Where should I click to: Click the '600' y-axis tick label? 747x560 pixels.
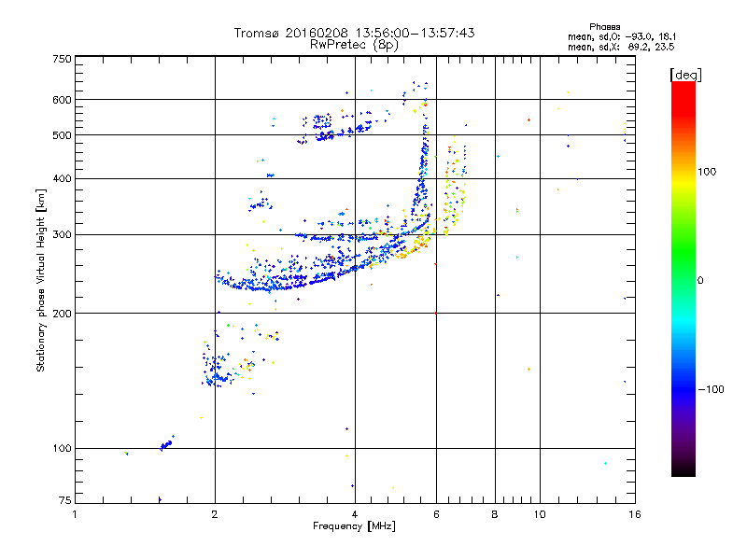[62, 100]
